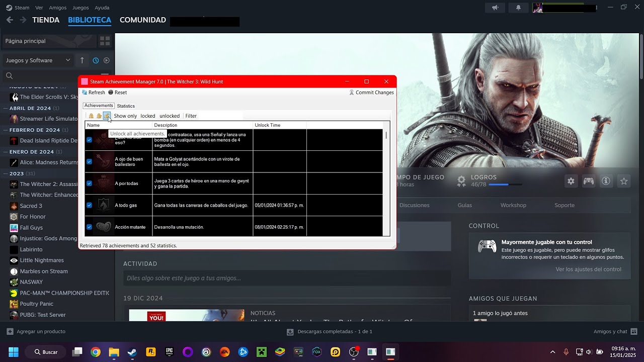Open Steam from the Windows taskbar

coord(132,352)
